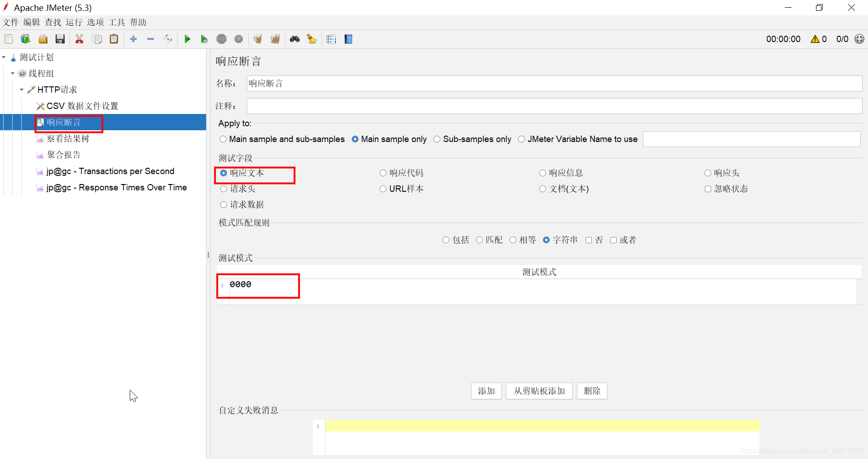Open the Templates icon

pos(25,39)
